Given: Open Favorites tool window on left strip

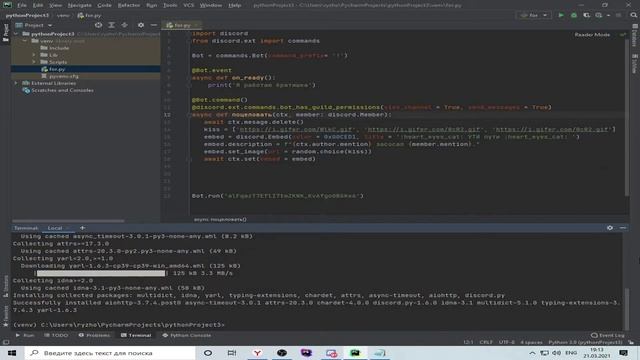Looking at the screenshot, I should [x=5, y=316].
